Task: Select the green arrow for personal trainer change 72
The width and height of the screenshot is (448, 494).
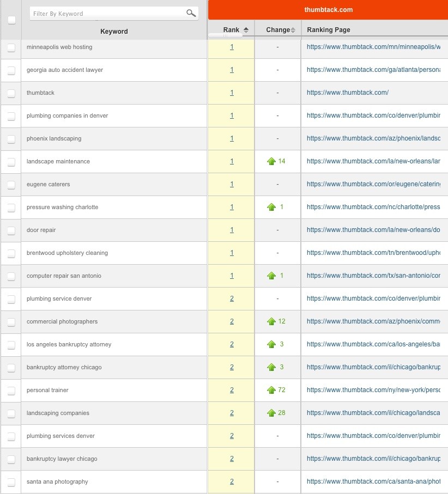Action: click(272, 390)
